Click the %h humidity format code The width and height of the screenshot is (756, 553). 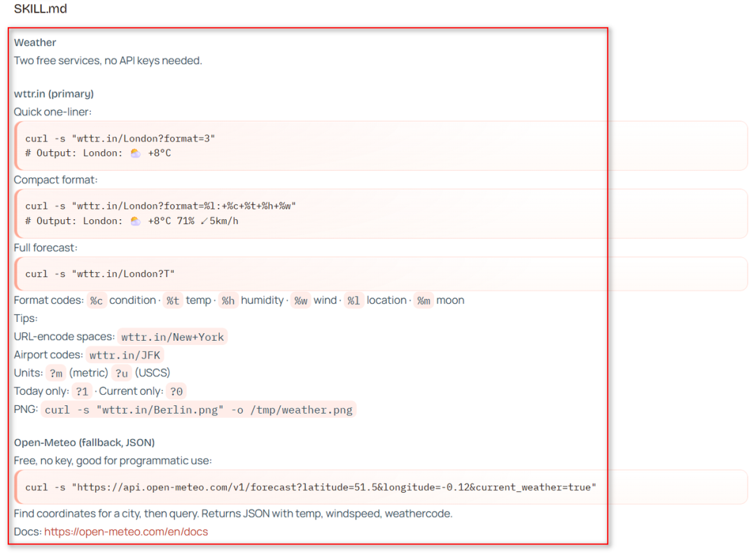click(228, 301)
